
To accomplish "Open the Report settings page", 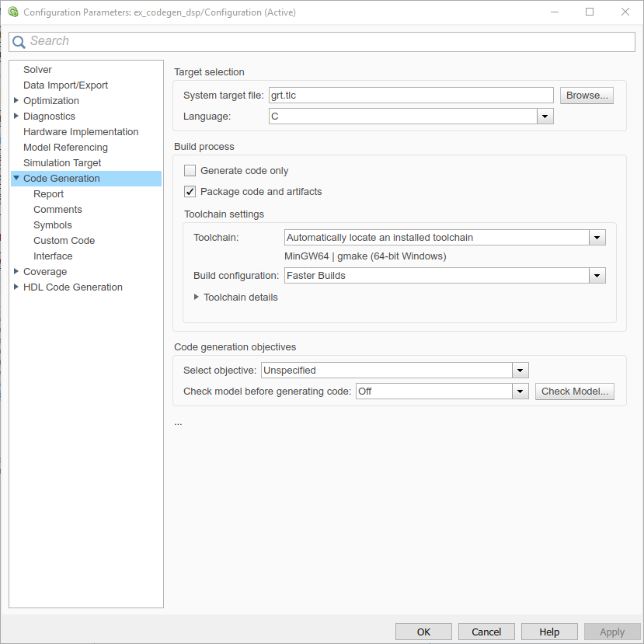I will 48,193.
